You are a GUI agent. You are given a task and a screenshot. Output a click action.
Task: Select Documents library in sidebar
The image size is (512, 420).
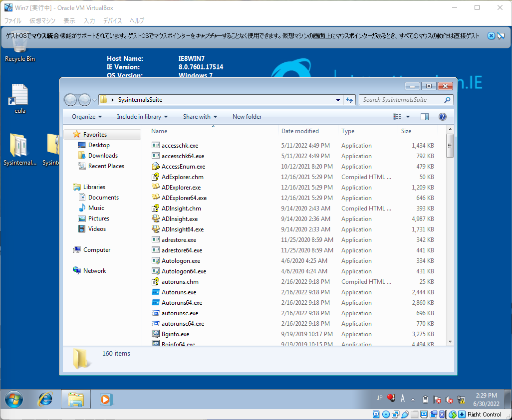tap(103, 197)
